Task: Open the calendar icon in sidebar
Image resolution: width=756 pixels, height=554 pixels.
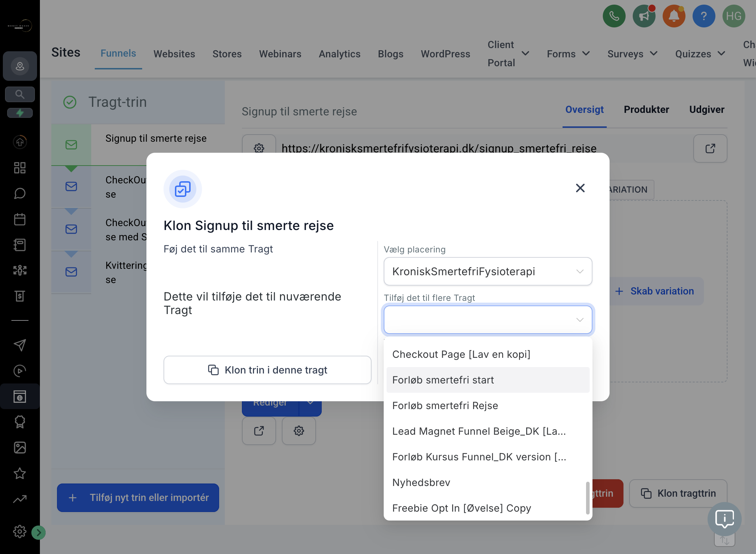Action: 20,219
